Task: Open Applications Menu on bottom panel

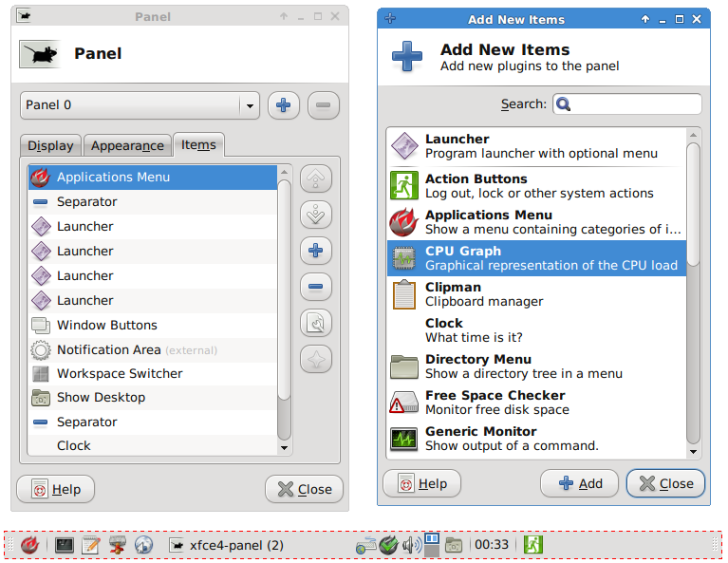Action: tap(29, 544)
